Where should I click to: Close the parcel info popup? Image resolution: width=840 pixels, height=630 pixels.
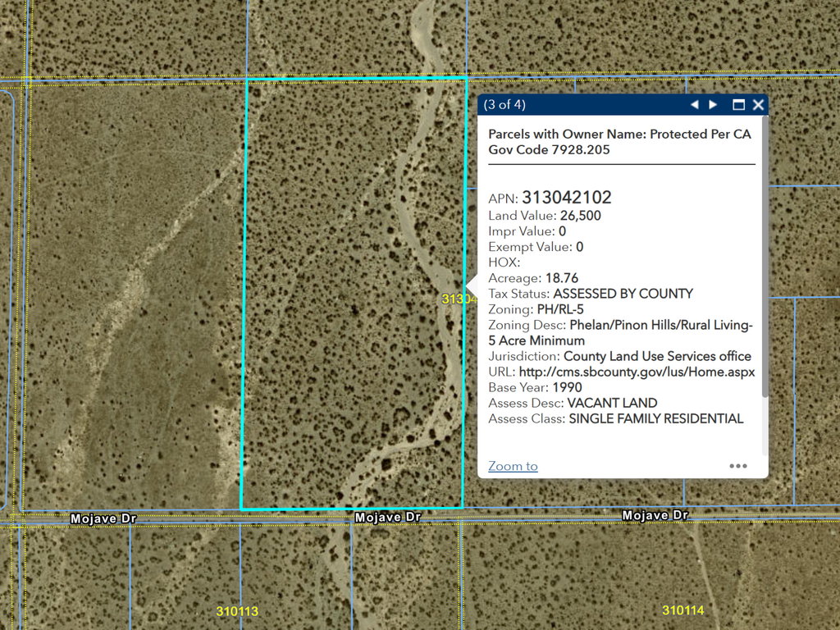click(758, 105)
